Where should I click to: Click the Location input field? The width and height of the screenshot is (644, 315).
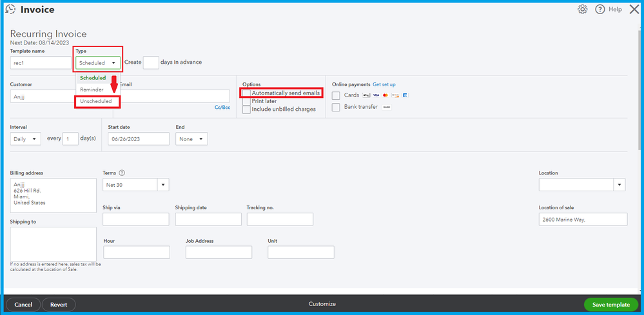click(x=577, y=185)
